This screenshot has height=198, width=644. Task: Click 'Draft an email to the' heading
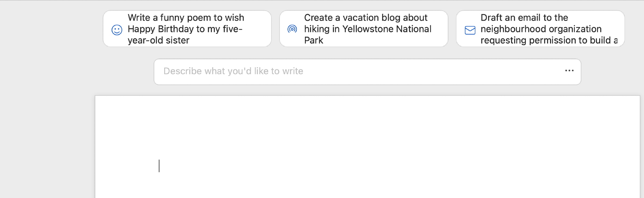click(524, 17)
